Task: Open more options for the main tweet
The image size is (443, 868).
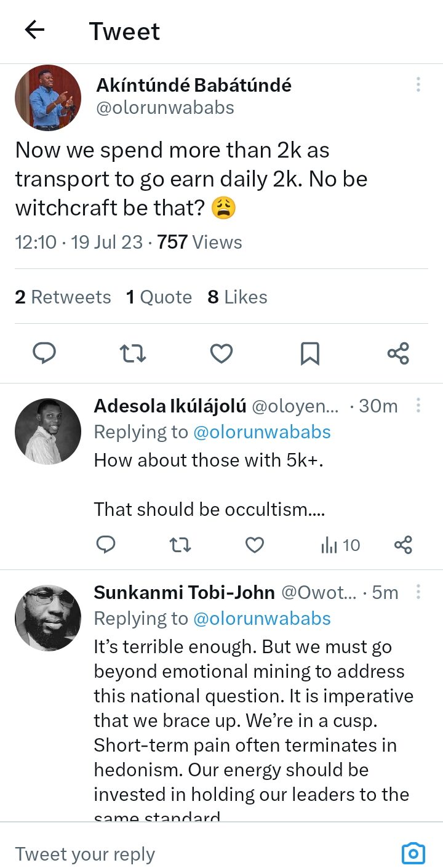Action: 418,85
